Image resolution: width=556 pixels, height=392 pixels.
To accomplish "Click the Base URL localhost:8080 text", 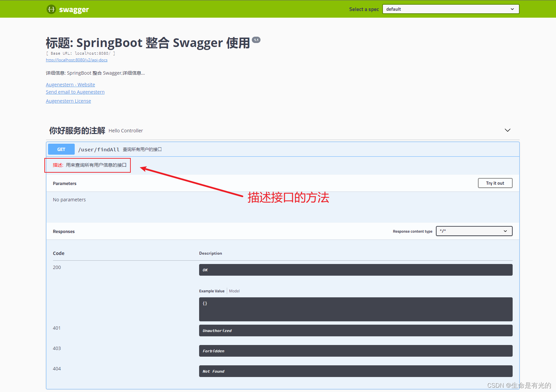I will pyautogui.click(x=81, y=53).
